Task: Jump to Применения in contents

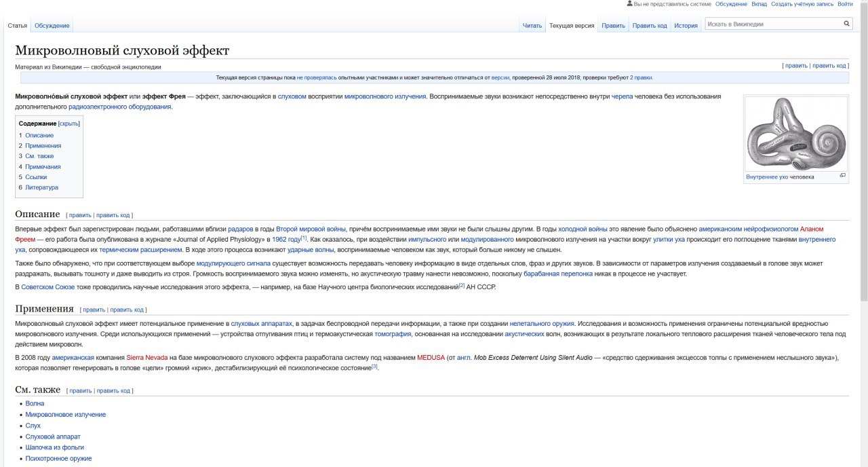Action: 43,145
